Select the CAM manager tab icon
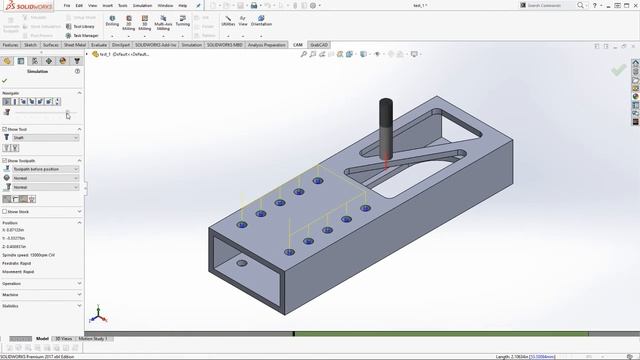The height and width of the screenshot is (360, 640). coord(77,61)
